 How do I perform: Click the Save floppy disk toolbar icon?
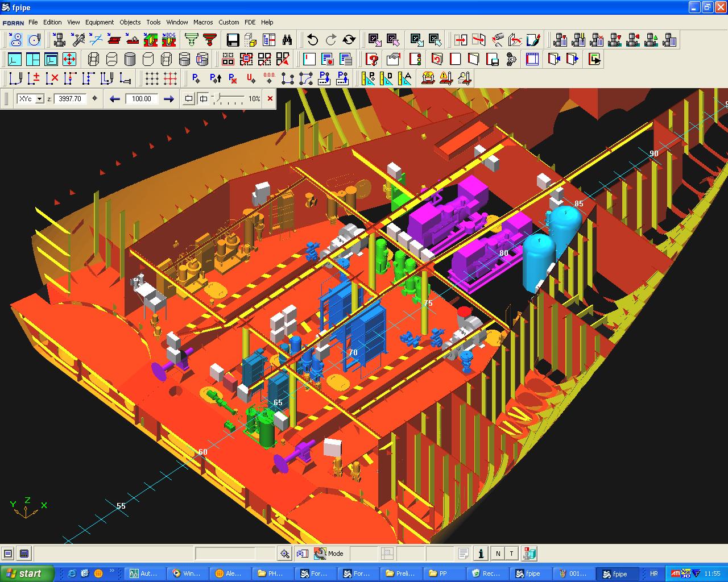click(x=232, y=41)
